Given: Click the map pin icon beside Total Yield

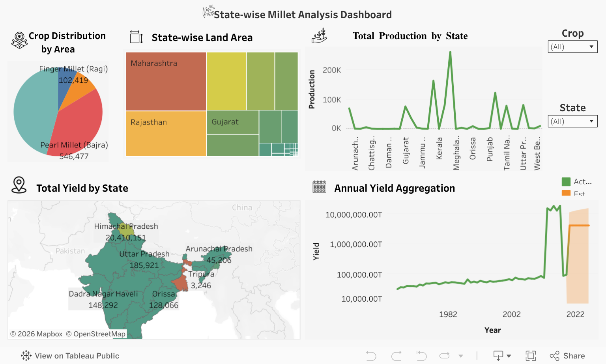Looking at the screenshot, I should pyautogui.click(x=19, y=185).
